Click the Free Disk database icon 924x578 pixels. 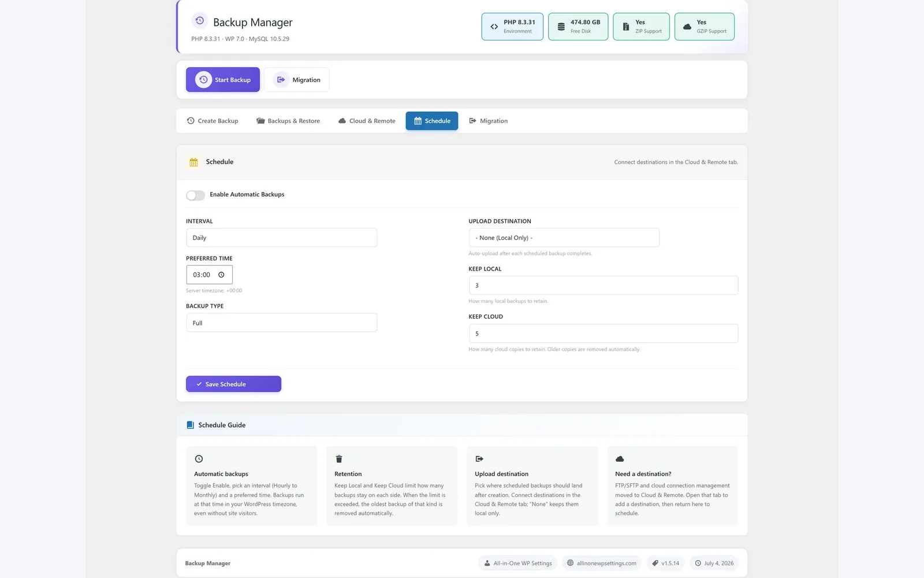[561, 27]
